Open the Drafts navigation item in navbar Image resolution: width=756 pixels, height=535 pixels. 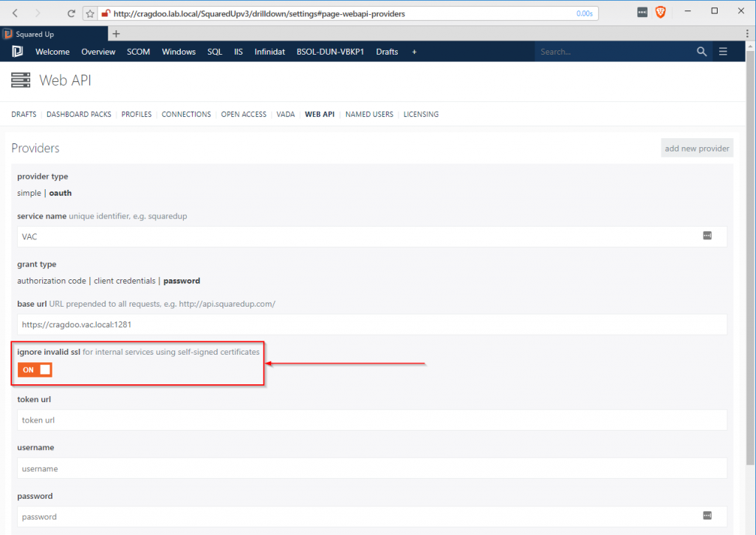point(387,52)
